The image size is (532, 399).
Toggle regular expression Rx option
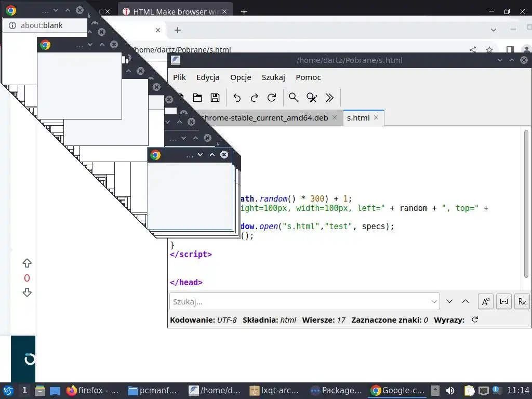click(522, 301)
